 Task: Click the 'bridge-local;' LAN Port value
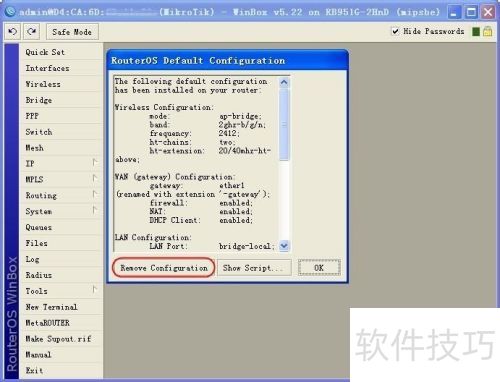[247, 246]
